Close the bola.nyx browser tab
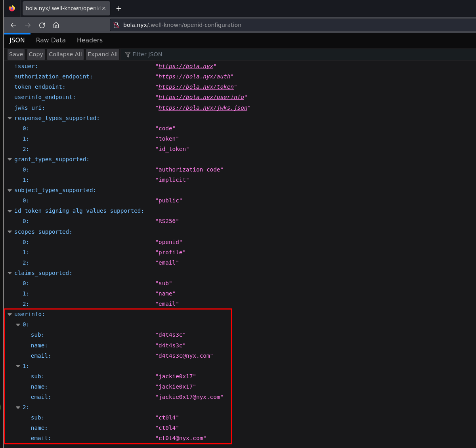The height and width of the screenshot is (448, 476). [x=104, y=8]
